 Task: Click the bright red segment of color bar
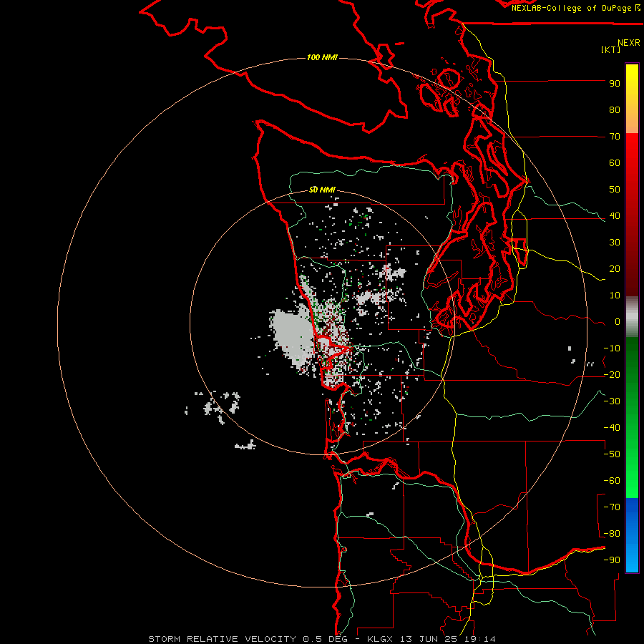click(632, 165)
